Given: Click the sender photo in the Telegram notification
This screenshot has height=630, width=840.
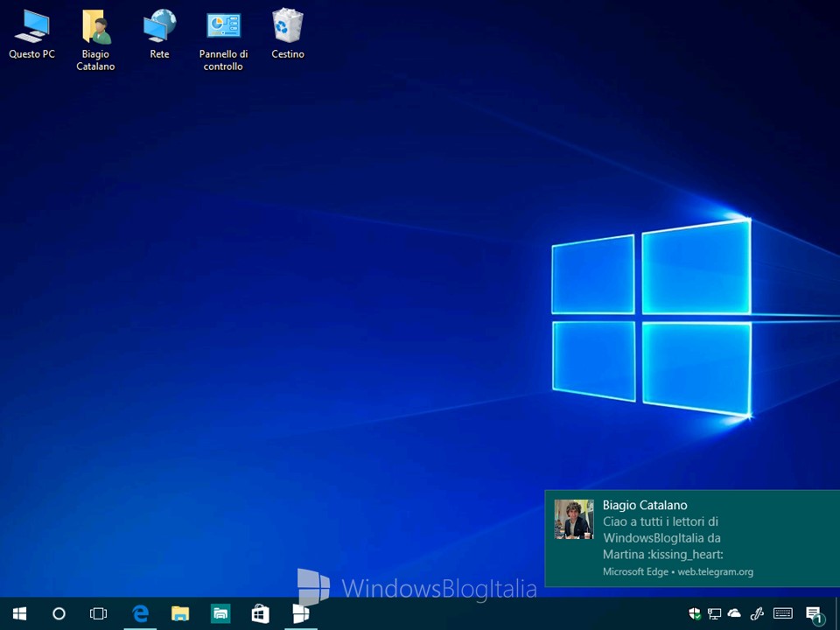Looking at the screenshot, I should tap(574, 519).
